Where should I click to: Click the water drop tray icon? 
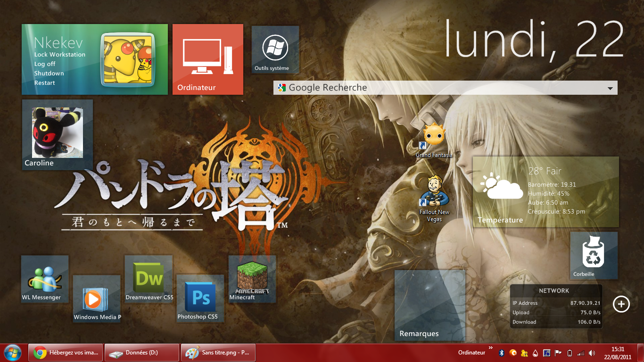tap(536, 353)
